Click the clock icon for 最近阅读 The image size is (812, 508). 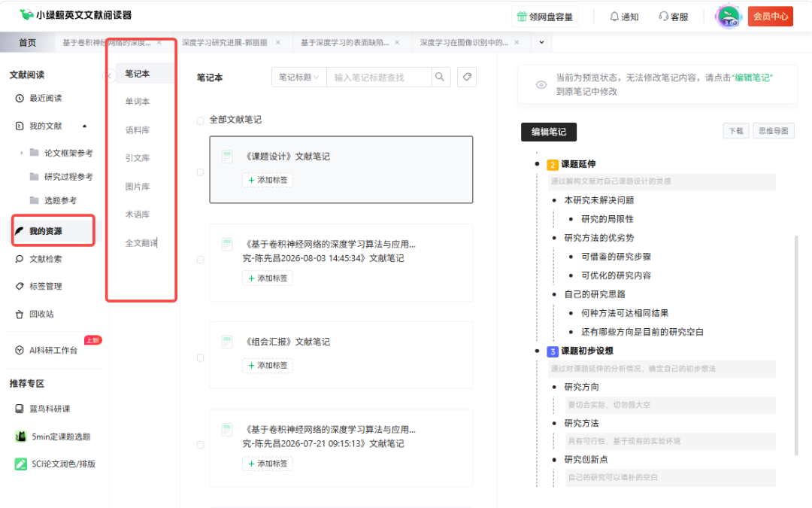point(20,98)
